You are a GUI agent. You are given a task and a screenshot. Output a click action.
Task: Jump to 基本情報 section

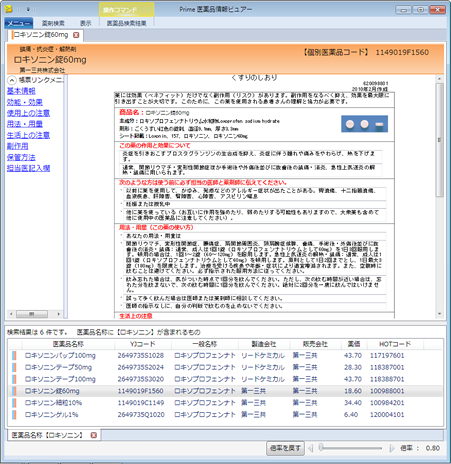click(21, 91)
